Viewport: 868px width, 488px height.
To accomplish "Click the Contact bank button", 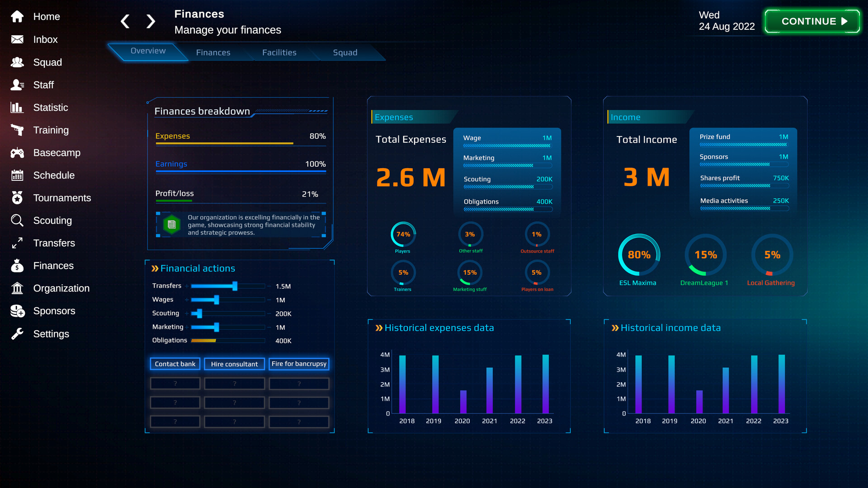I will coord(175,364).
